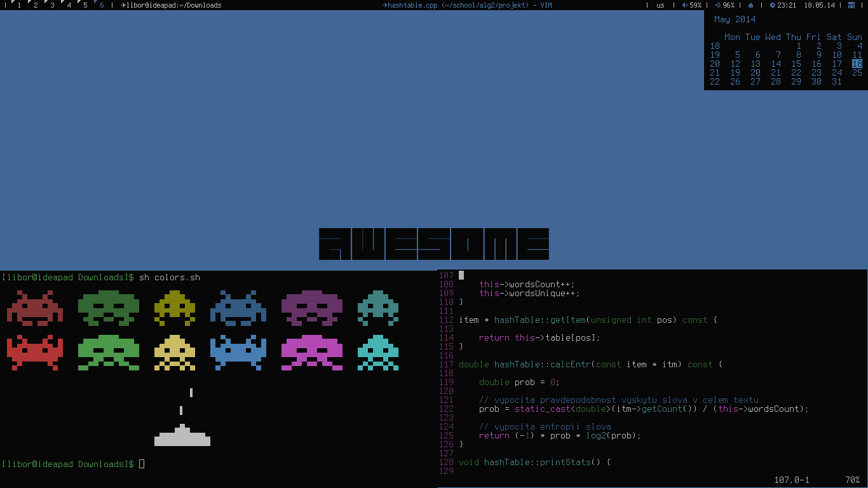
Task: Click the terminal prompt cursor on the last line
Action: (142, 464)
